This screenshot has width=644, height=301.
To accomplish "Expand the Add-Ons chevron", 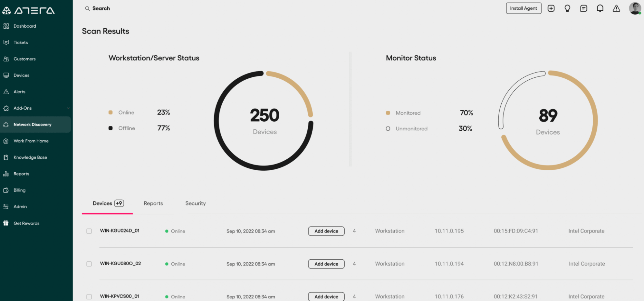I will click(68, 108).
